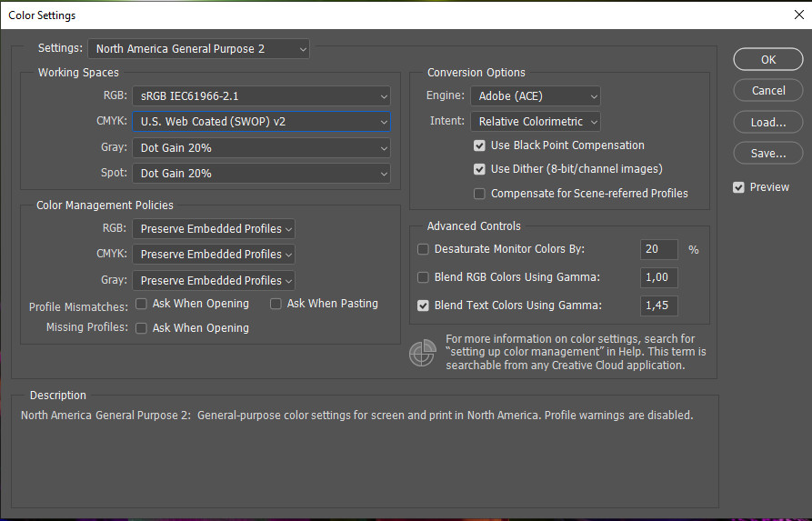The height and width of the screenshot is (521, 812).
Task: Click the Save... button
Action: 768,154
